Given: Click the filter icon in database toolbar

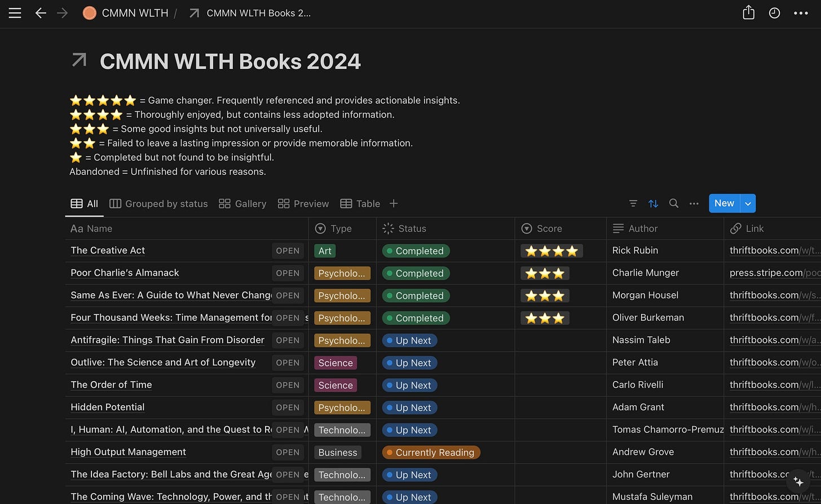Looking at the screenshot, I should coord(633,204).
